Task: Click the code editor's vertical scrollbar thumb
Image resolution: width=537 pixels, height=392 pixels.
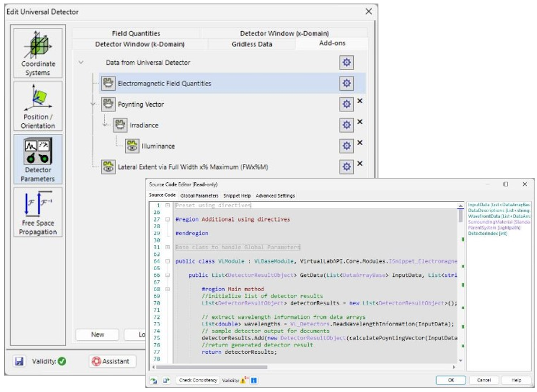Action: coord(460,215)
